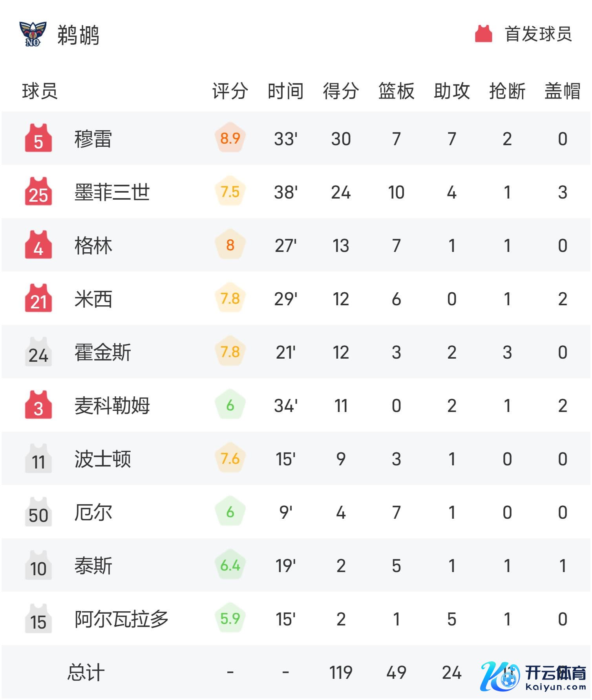Click the 首发球员 legend label

point(538,34)
